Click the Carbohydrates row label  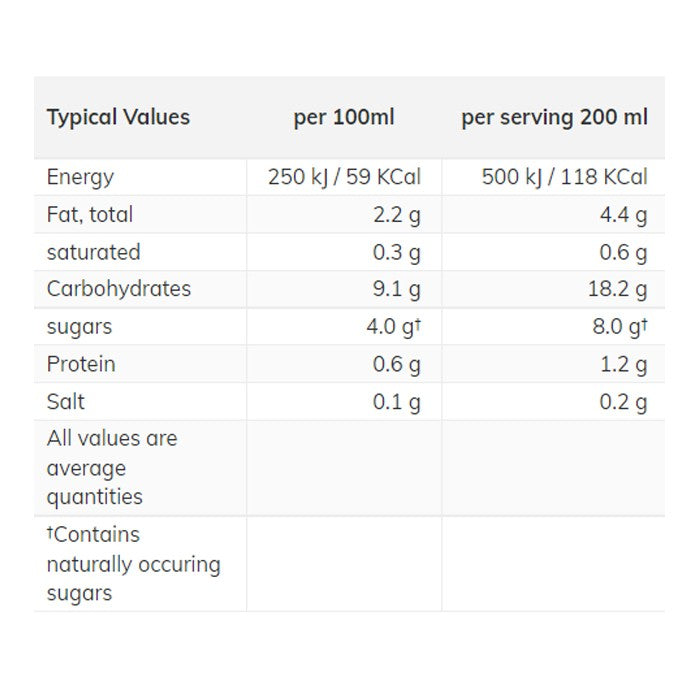click(x=118, y=289)
